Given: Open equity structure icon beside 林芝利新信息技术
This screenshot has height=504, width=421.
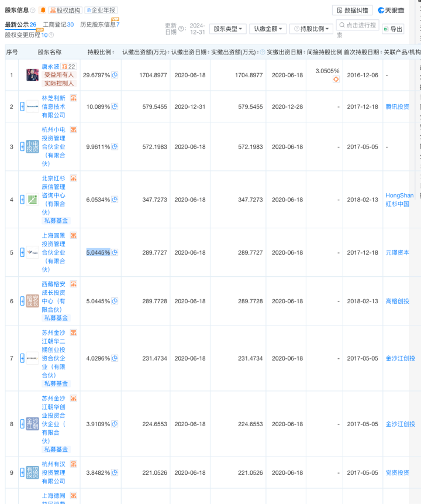Looking at the screenshot, I should (74, 98).
